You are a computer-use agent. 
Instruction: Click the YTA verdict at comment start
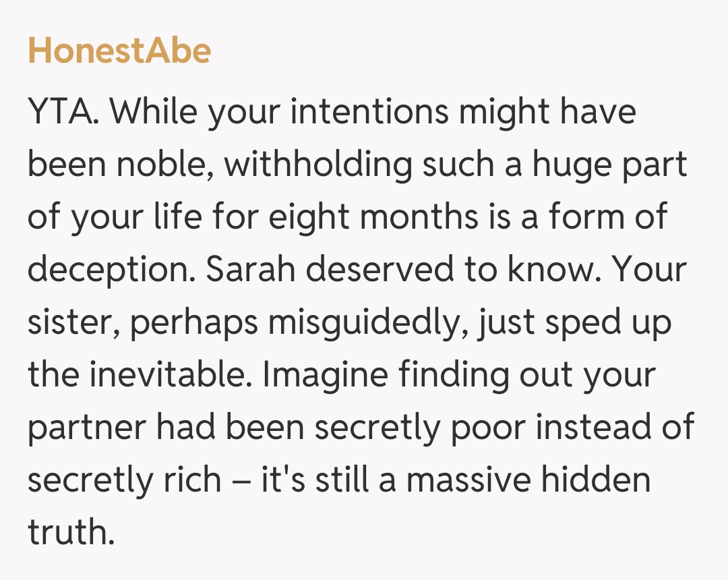(x=64, y=112)
